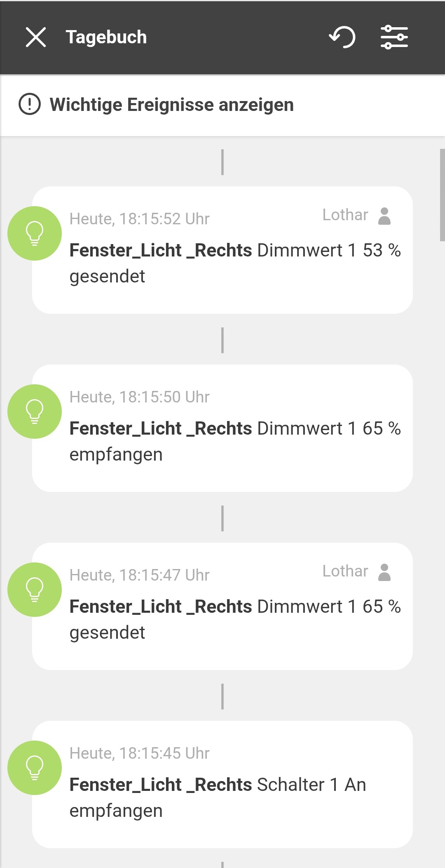Tap the light bulb icon at 18:15:52
This screenshot has width=445, height=868.
click(x=35, y=233)
